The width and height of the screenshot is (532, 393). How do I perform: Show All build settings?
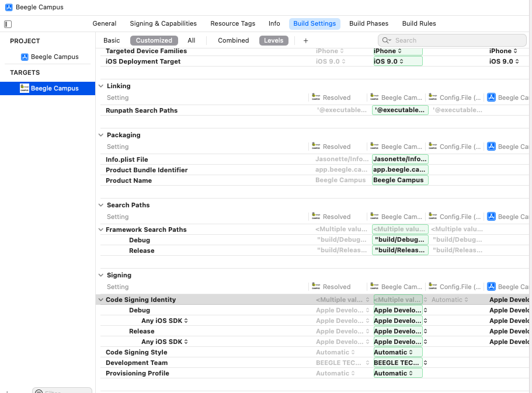tap(191, 40)
